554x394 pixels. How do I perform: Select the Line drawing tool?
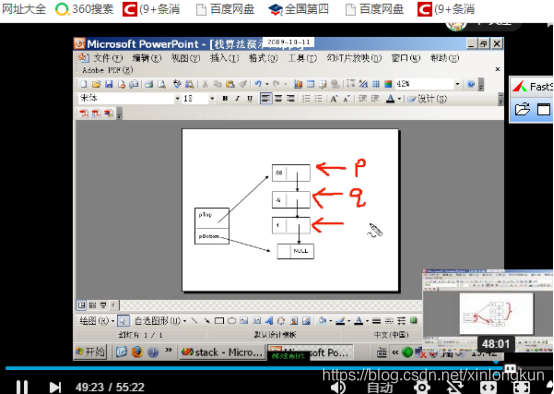[194, 321]
